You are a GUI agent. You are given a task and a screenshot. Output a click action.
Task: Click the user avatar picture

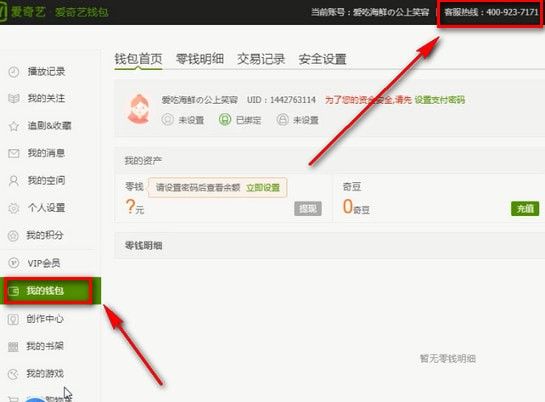pyautogui.click(x=139, y=109)
